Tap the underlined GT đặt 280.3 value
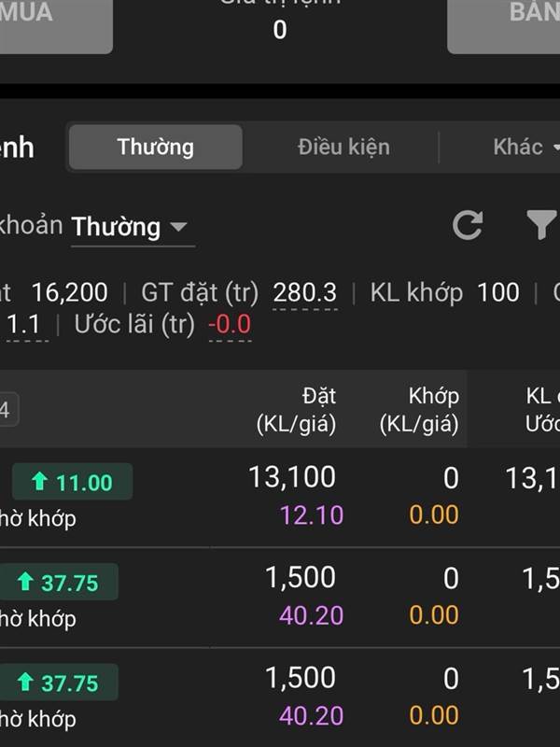The width and height of the screenshot is (560, 747). coord(305,292)
